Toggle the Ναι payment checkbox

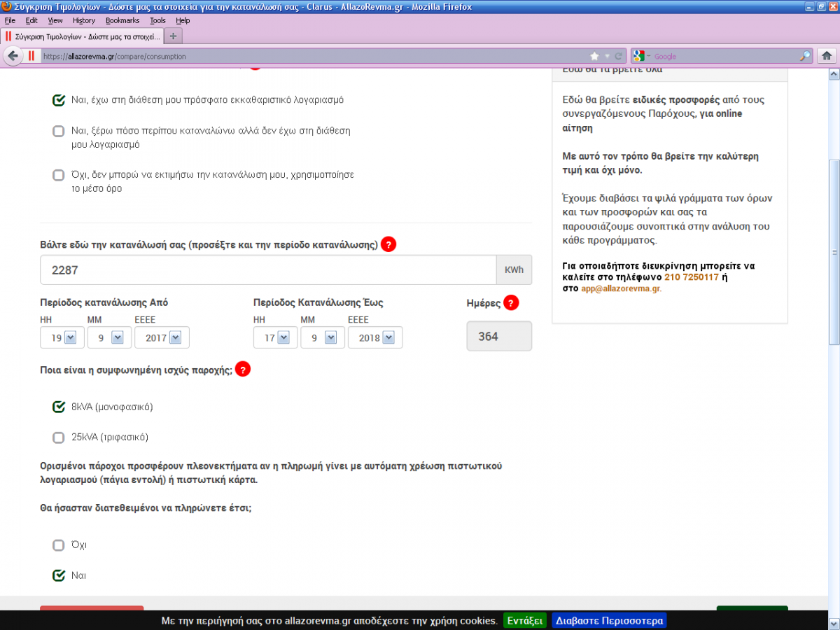point(59,576)
